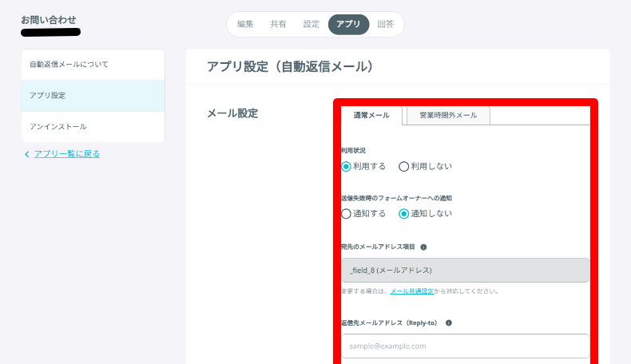Select the アプリ tab
631x364 pixels.
(348, 24)
